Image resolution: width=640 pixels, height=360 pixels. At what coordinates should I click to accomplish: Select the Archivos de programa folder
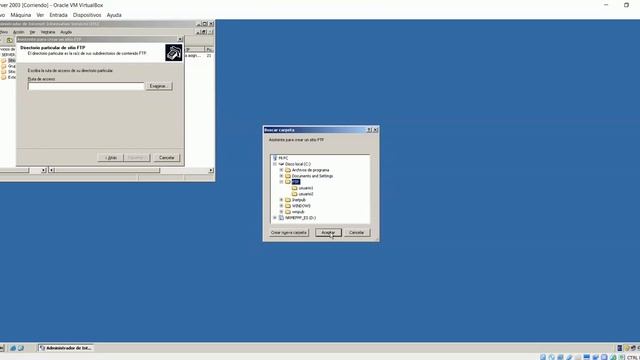coord(310,170)
